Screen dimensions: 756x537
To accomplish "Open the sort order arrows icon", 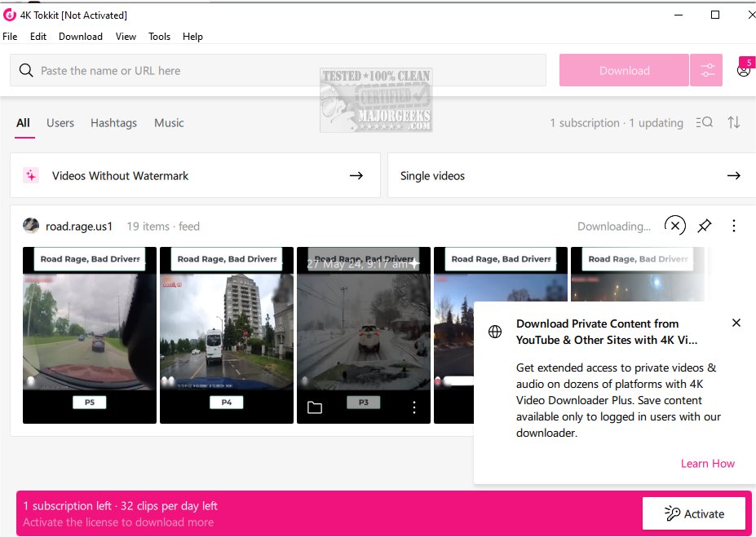I will [734, 122].
